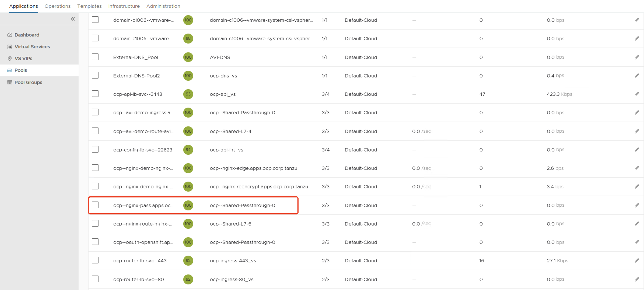Open the Administration tab
Viewport: 644px width, 290px height.
tap(163, 6)
